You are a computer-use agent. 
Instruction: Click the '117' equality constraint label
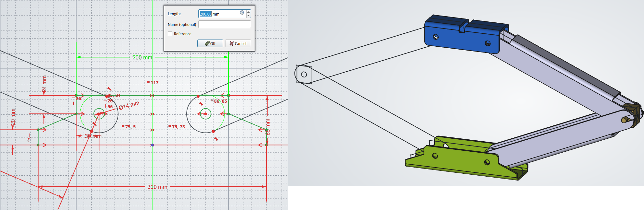point(153,83)
